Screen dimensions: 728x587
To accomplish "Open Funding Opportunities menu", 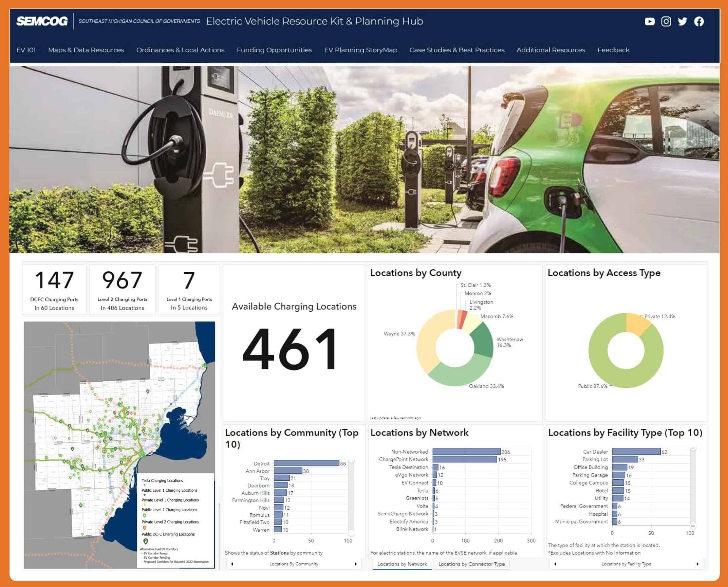I will (x=274, y=50).
